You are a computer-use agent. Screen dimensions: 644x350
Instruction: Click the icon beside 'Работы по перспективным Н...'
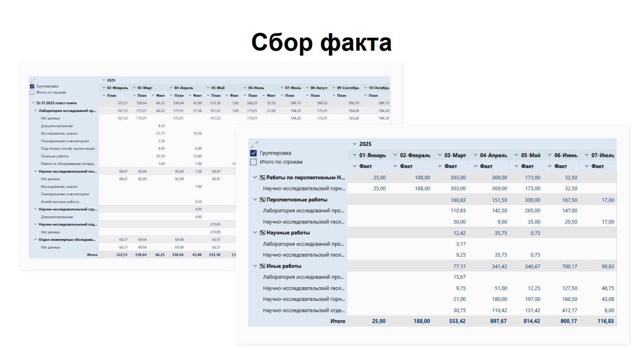(x=262, y=178)
